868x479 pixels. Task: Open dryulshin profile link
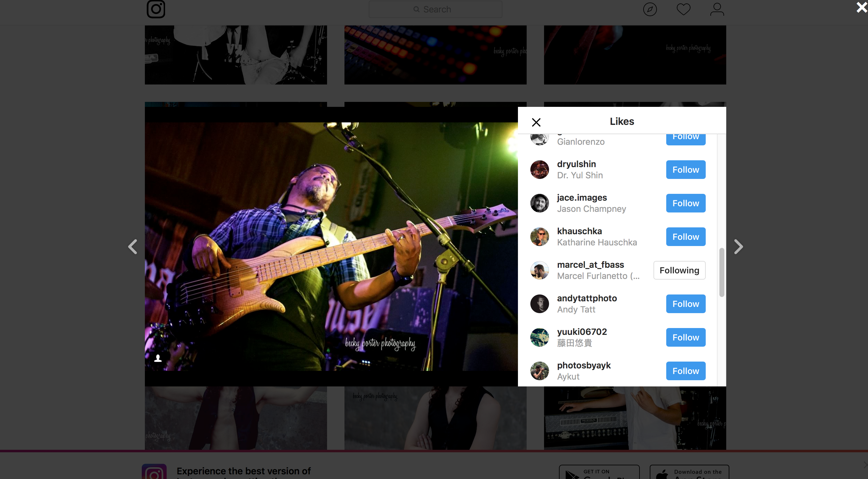(576, 164)
